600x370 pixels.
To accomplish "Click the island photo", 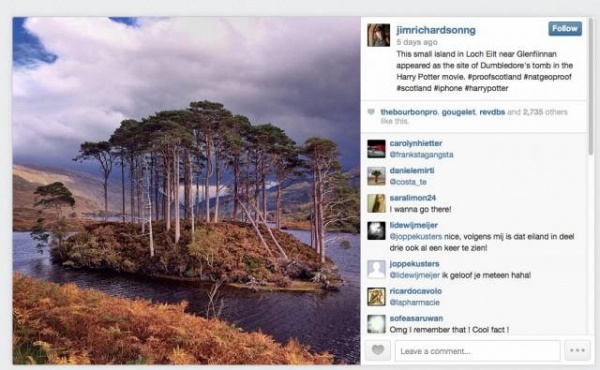I will 186,191.
